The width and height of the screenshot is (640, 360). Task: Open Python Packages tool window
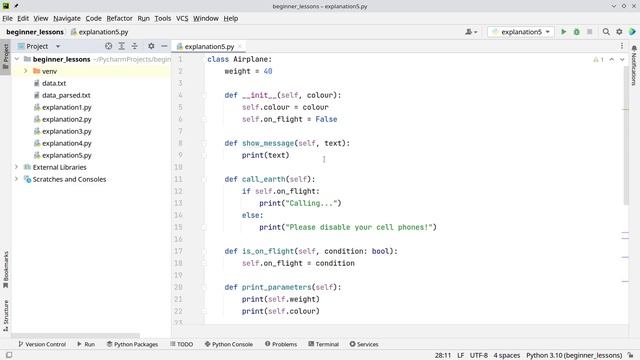coord(132,344)
